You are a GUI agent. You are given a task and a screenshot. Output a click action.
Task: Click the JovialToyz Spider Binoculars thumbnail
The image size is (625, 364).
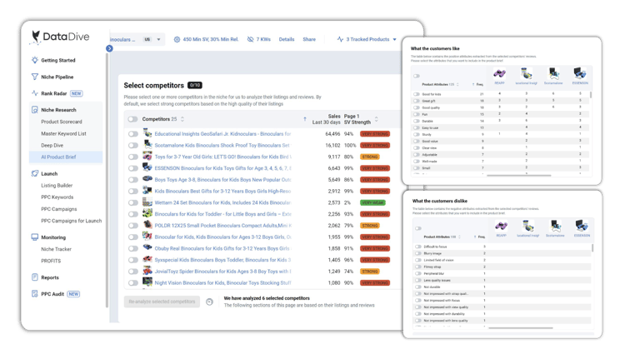coord(147,271)
